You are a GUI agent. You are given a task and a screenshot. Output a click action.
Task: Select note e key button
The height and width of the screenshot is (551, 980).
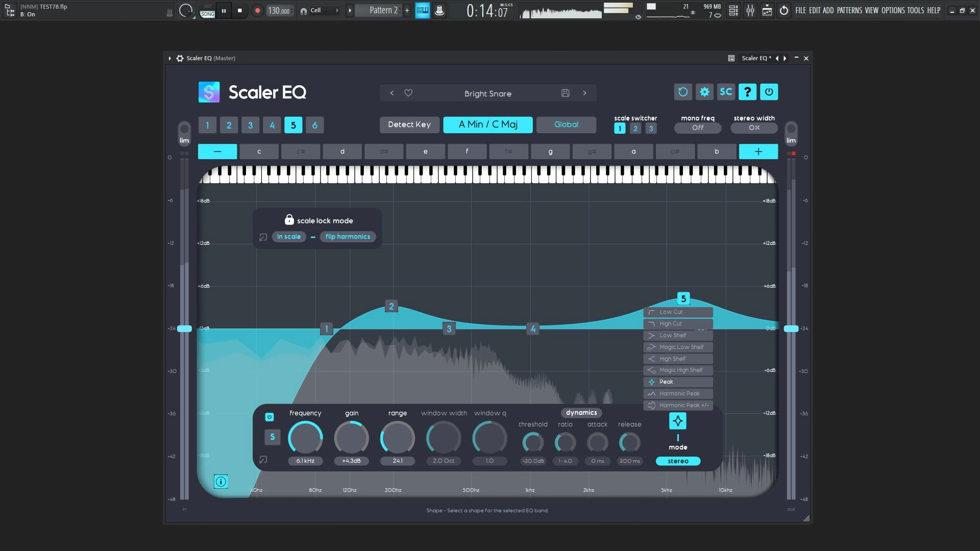[425, 152]
